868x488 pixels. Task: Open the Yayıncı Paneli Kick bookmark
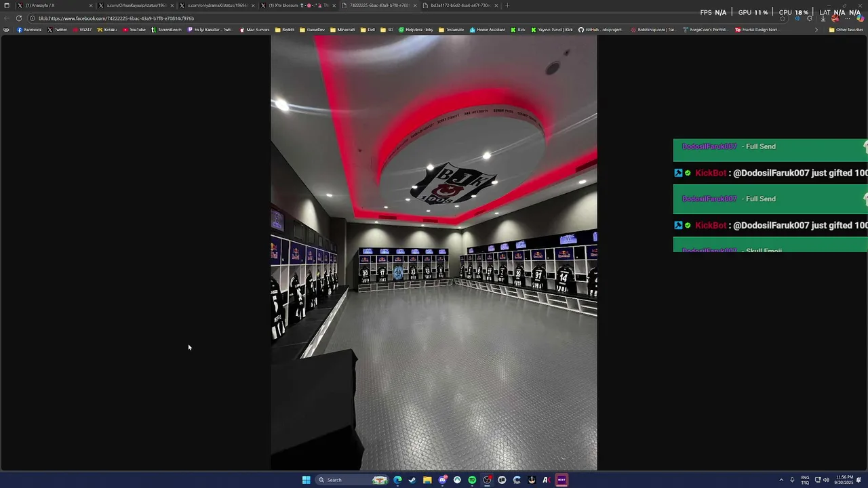(552, 30)
